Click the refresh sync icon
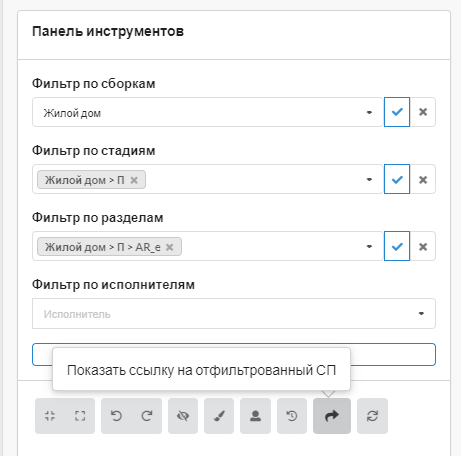 click(372, 416)
